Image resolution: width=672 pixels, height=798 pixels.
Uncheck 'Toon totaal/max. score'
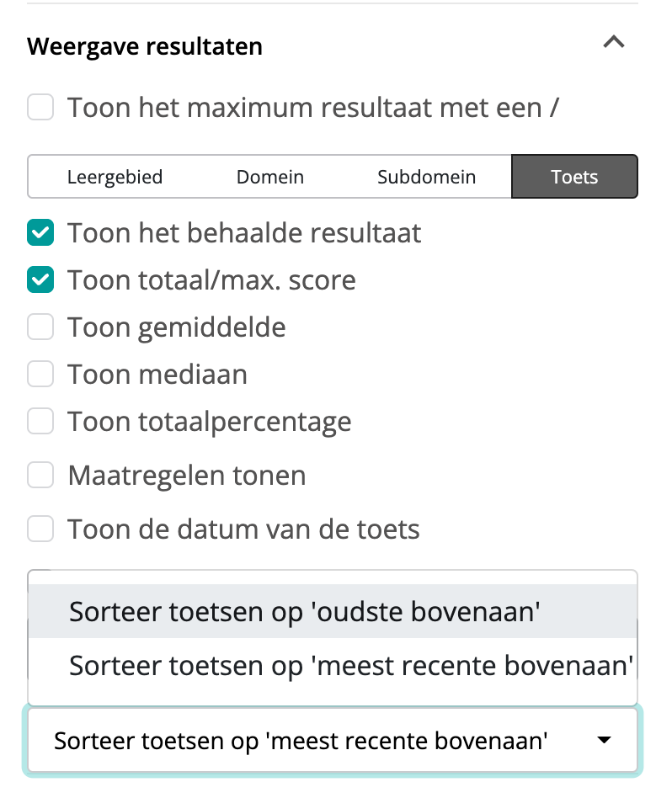coord(40,279)
